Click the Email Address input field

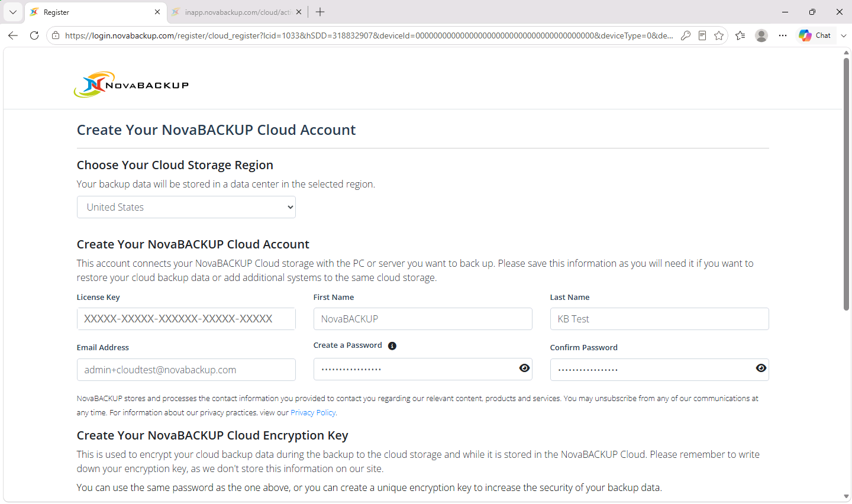186,370
